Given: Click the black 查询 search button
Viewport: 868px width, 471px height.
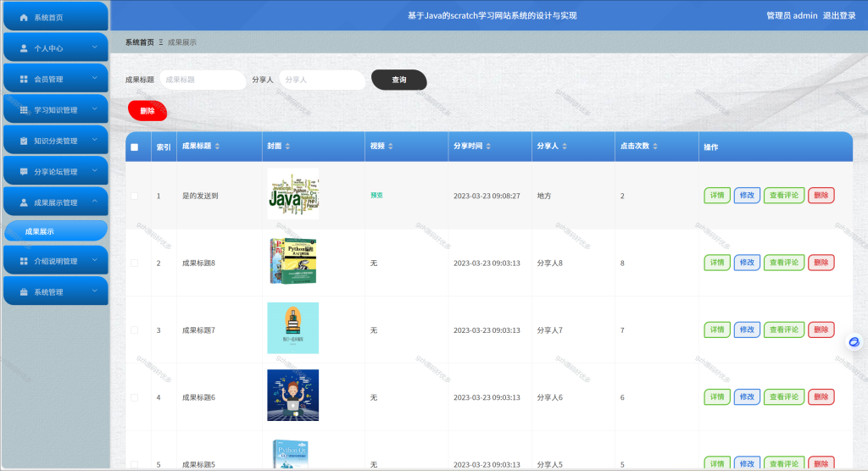Looking at the screenshot, I should (399, 80).
